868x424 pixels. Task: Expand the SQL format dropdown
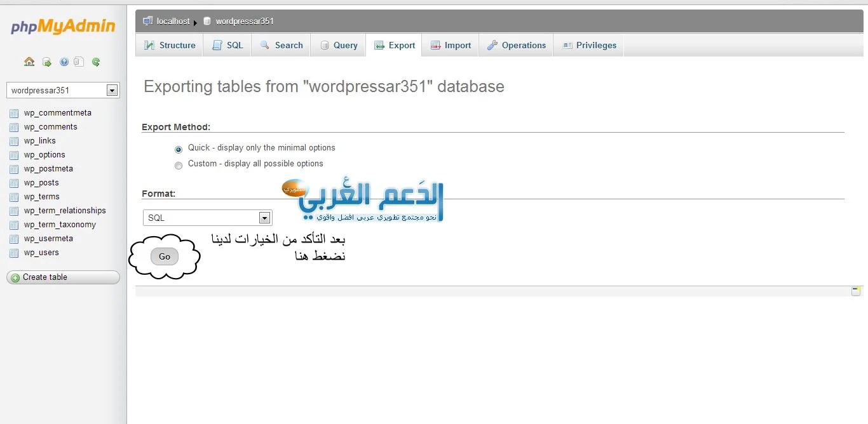207,218
